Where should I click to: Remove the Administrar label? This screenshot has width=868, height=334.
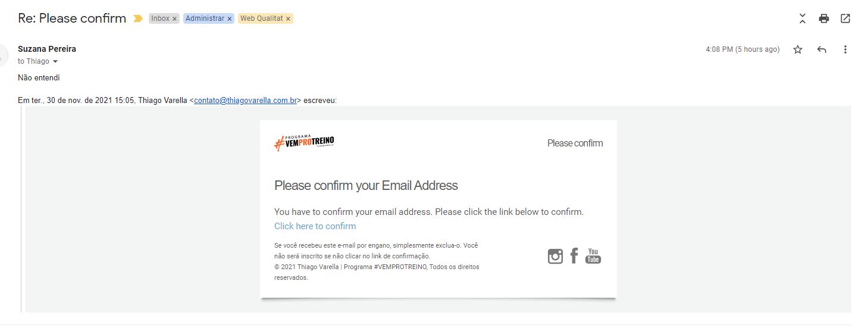[230, 19]
